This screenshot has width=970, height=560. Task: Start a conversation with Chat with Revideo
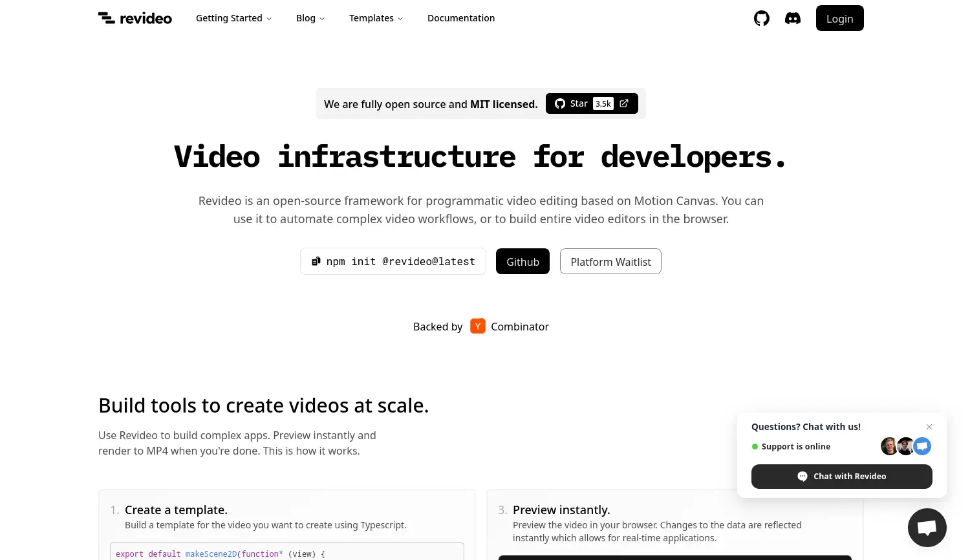coord(841,477)
